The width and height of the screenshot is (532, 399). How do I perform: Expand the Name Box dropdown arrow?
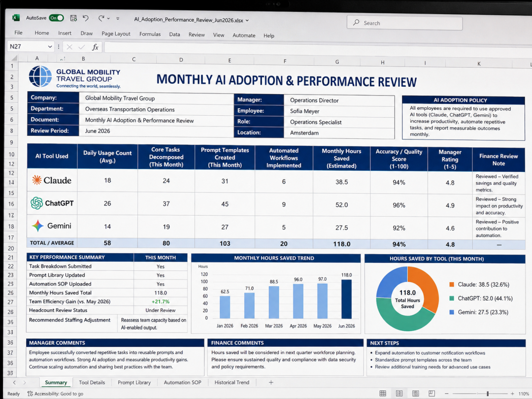pos(50,46)
